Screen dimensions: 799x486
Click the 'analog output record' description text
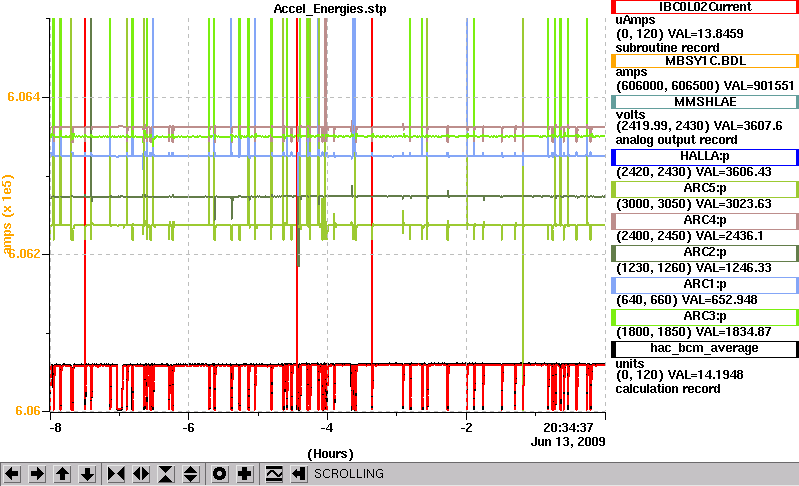tap(676, 140)
